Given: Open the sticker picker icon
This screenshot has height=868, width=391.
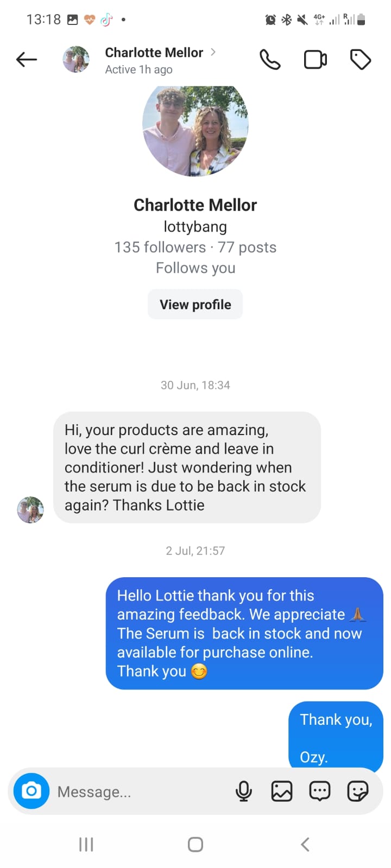Looking at the screenshot, I should pos(357,791).
